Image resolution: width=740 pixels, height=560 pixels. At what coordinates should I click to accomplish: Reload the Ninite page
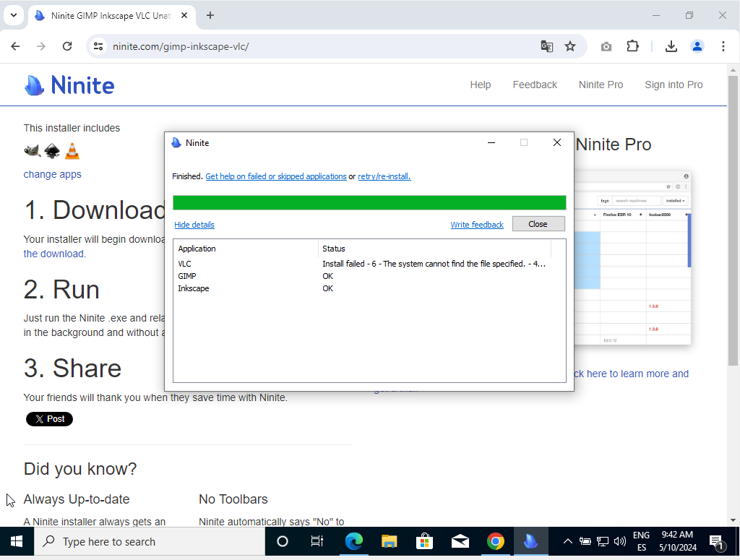[67, 46]
